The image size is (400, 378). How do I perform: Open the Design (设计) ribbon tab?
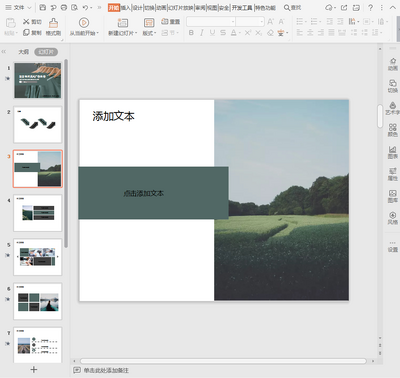[138, 7]
